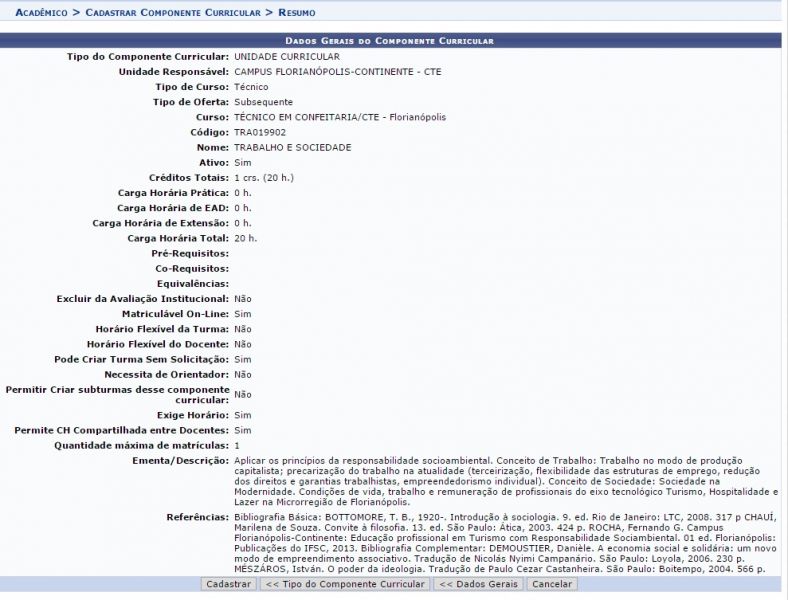Go back to Tipo do Componente Curricular
Screen dimensions: 788x600
pos(344,583)
